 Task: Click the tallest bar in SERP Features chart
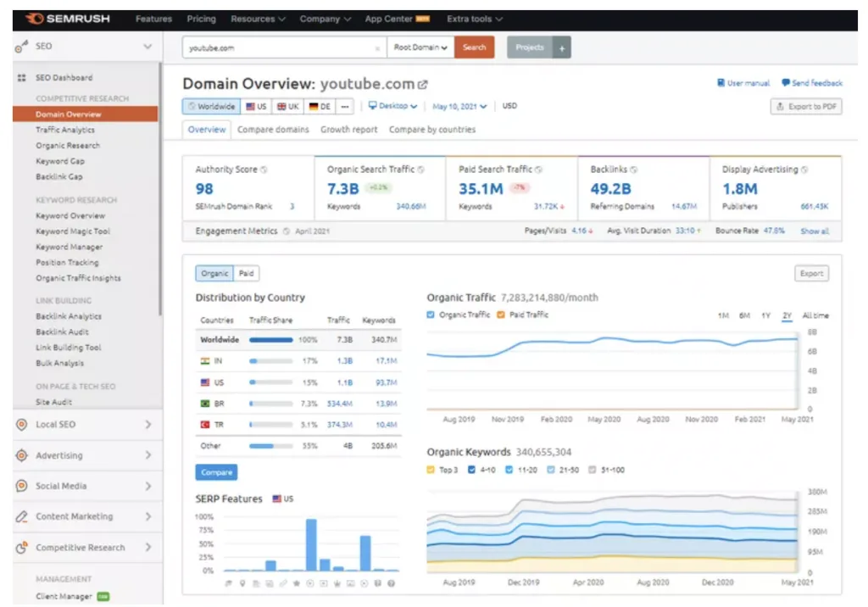(311, 545)
